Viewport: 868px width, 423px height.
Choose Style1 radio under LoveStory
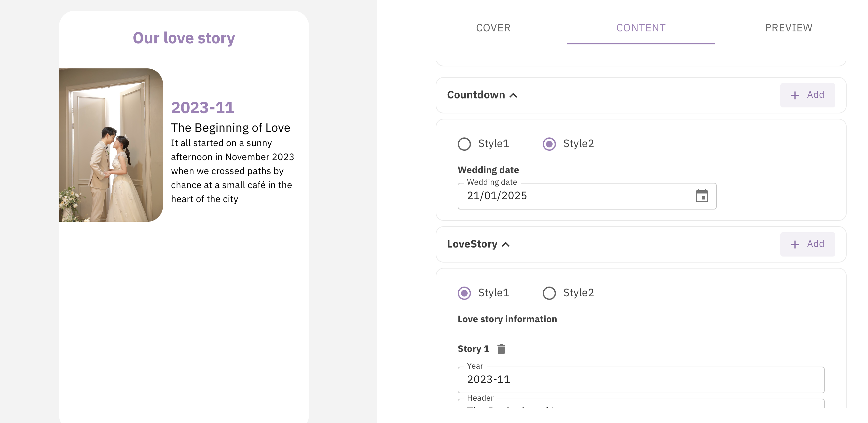pos(464,293)
